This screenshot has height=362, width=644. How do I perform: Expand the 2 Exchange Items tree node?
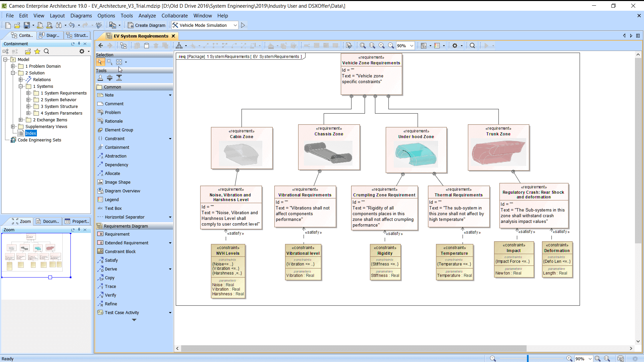tap(21, 120)
